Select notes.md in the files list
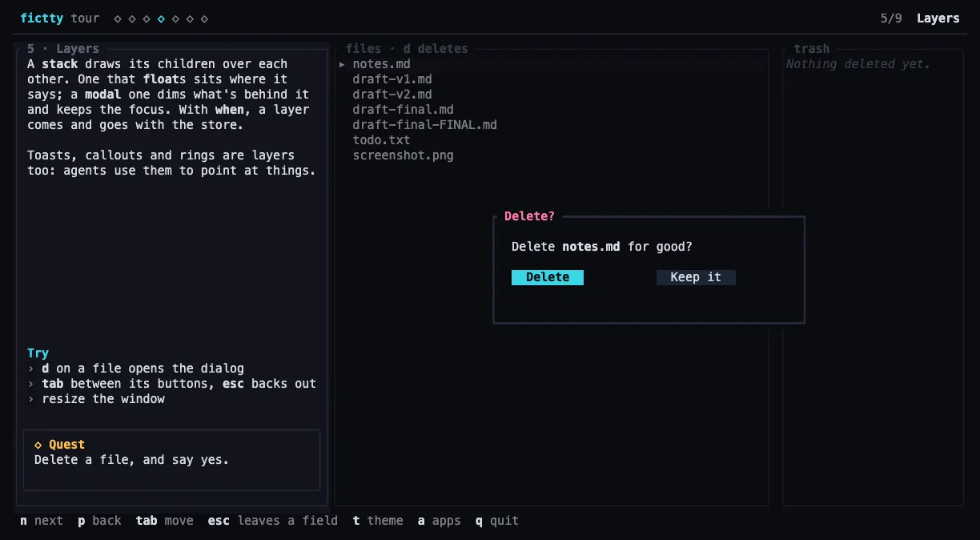 tap(552, 64)
